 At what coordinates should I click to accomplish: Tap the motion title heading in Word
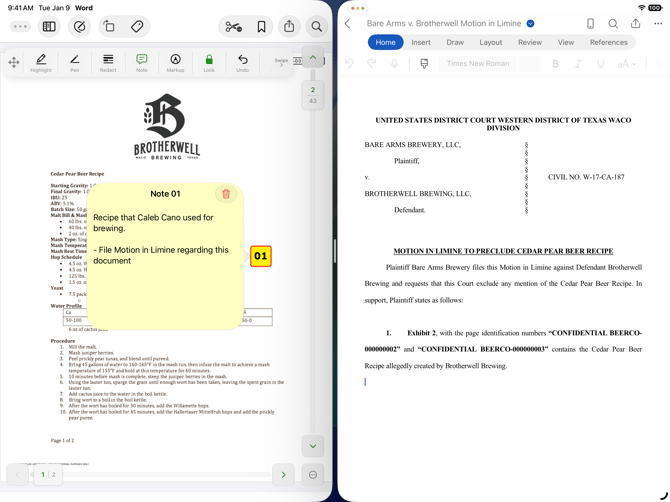(x=503, y=251)
